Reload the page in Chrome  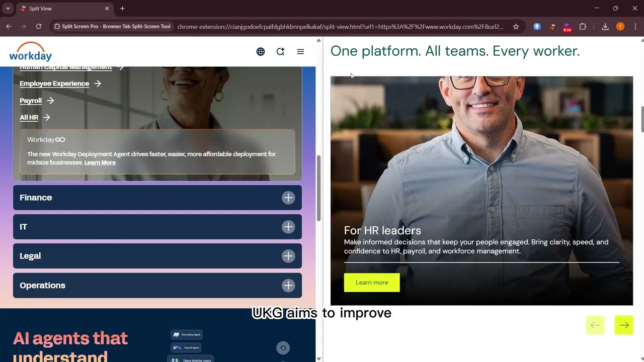[x=39, y=27]
